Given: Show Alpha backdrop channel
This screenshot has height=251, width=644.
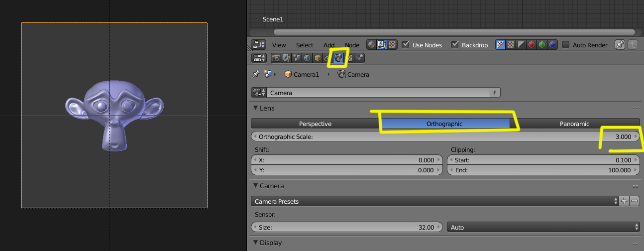Looking at the screenshot, I should coord(521,45).
